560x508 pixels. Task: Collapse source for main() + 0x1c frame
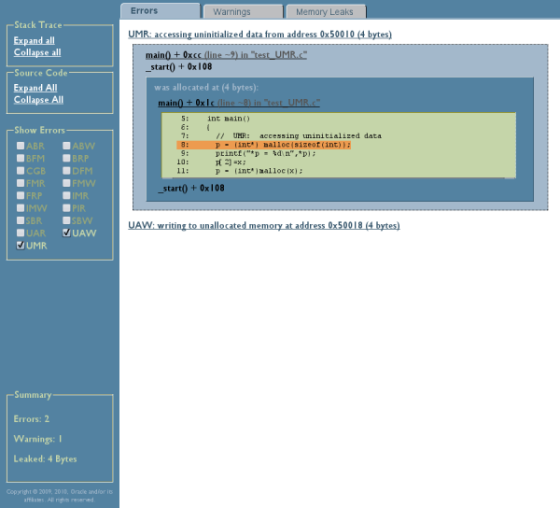point(239,103)
